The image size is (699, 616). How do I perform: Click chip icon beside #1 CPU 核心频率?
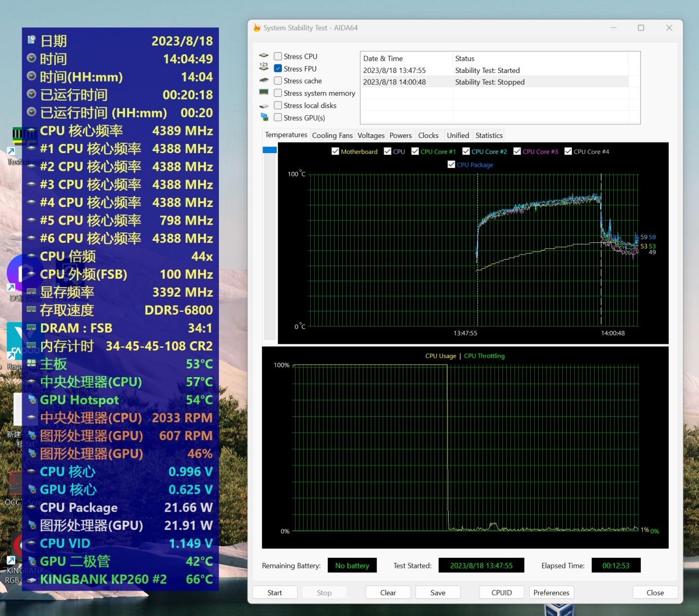click(31, 149)
